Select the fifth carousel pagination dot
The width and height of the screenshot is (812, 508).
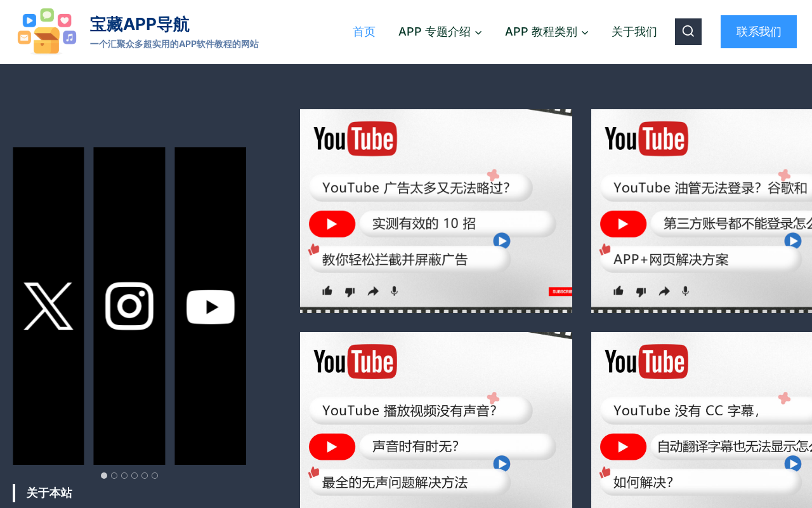point(145,476)
